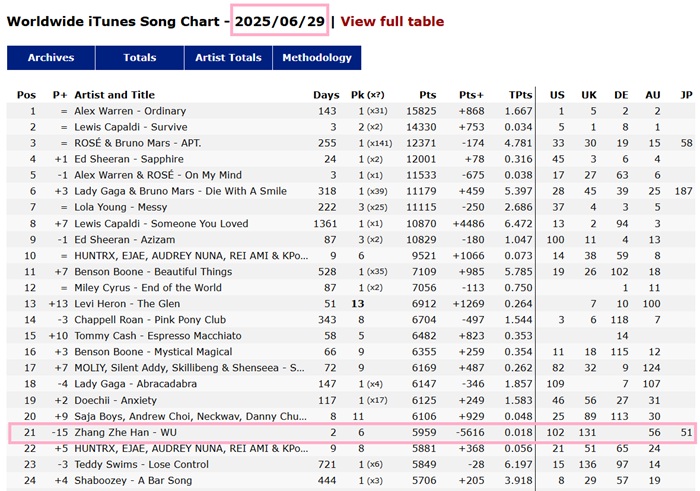This screenshot has width=700, height=491.
Task: Sort by the Days column header
Action: [x=326, y=95]
